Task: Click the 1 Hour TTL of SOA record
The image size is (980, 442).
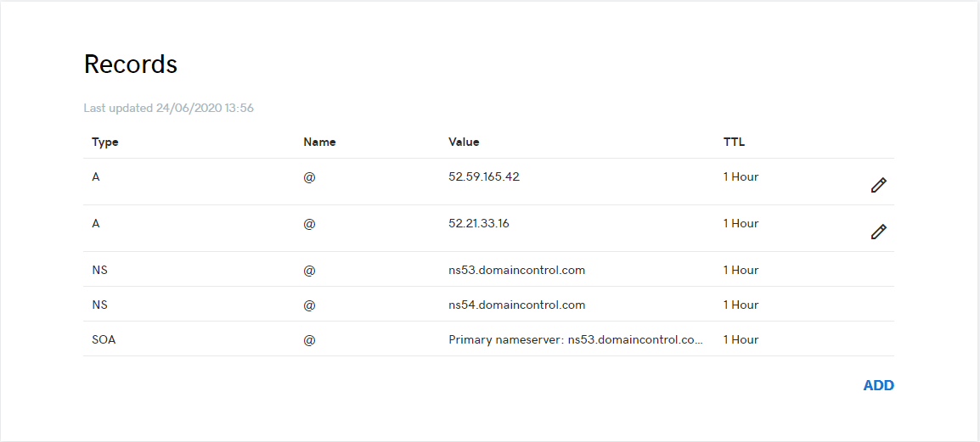Action: [x=741, y=340]
